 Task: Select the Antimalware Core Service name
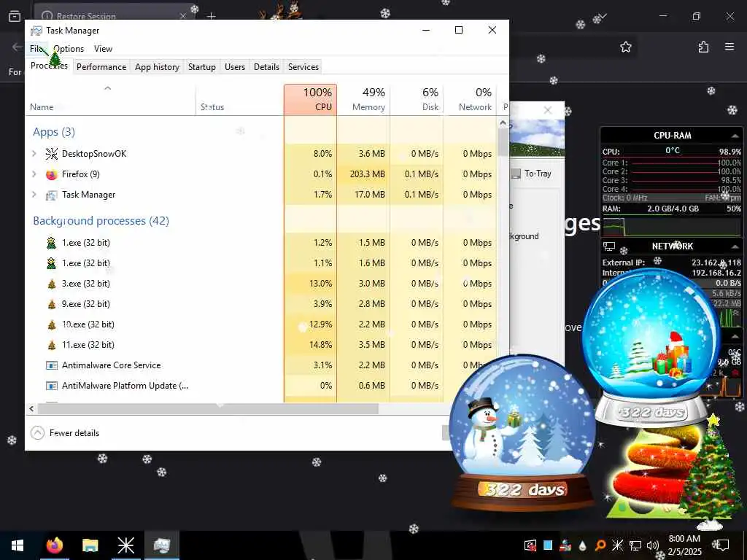[112, 365]
